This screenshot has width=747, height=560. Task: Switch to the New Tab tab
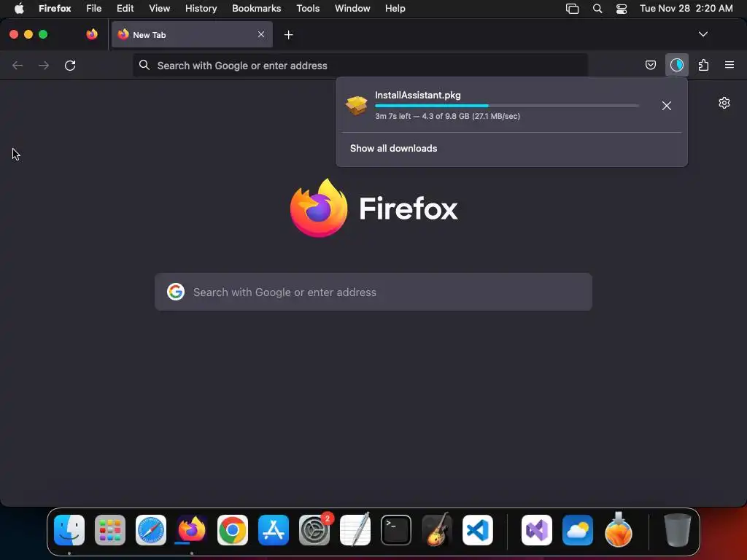(x=192, y=34)
